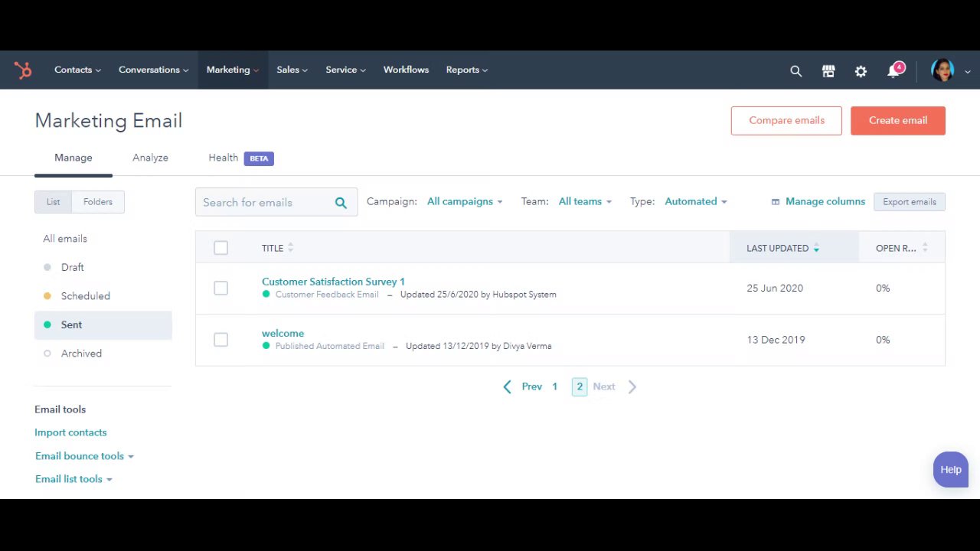Sort by the Title column arrows
This screenshot has height=551, width=980.
pyautogui.click(x=290, y=248)
